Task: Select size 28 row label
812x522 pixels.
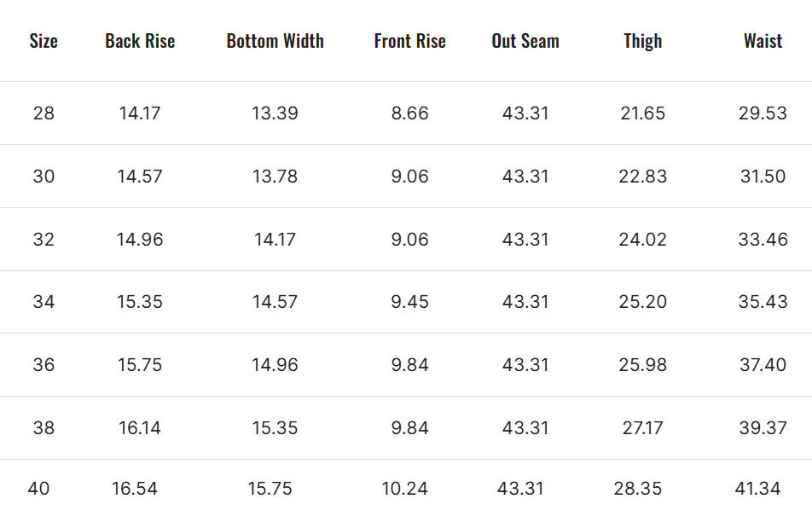Action: pyautogui.click(x=43, y=113)
